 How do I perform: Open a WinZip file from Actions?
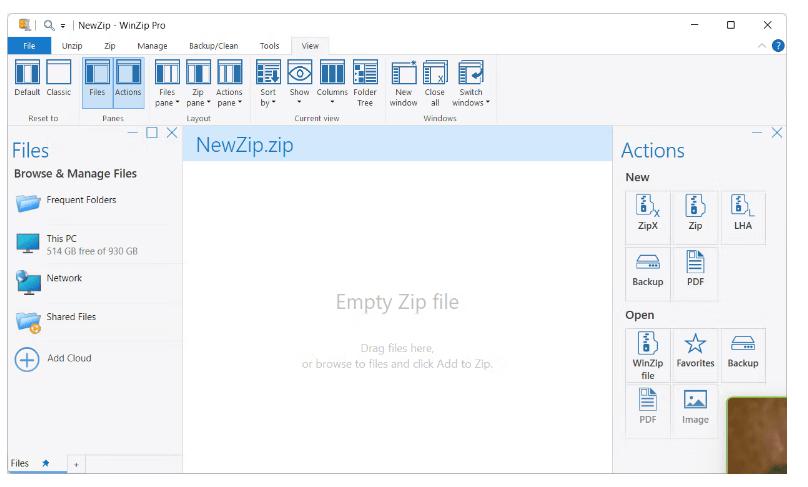click(647, 353)
